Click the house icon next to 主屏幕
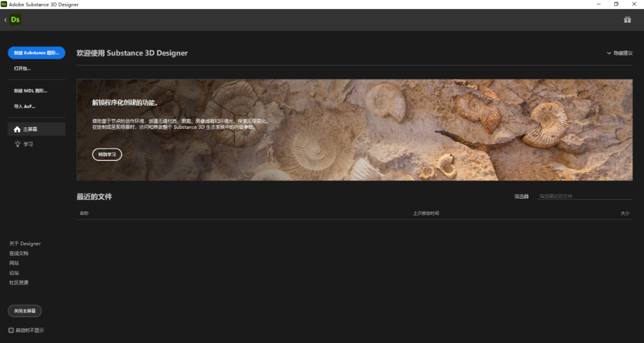The image size is (644, 343). coord(17,129)
